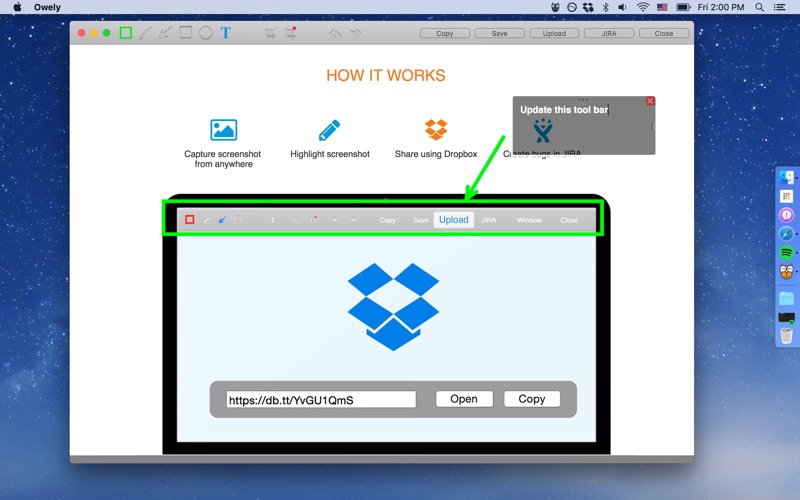Select the rectangle shape tool
The height and width of the screenshot is (500, 800).
(186, 33)
